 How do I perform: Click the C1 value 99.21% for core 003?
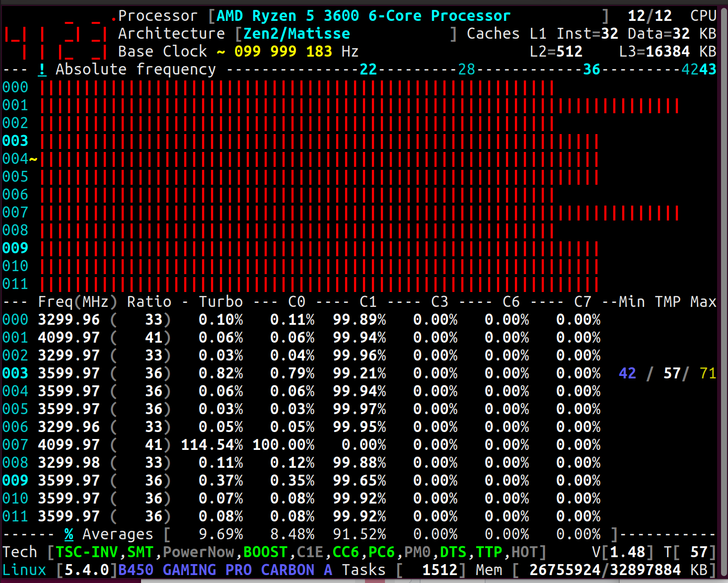pyautogui.click(x=360, y=373)
